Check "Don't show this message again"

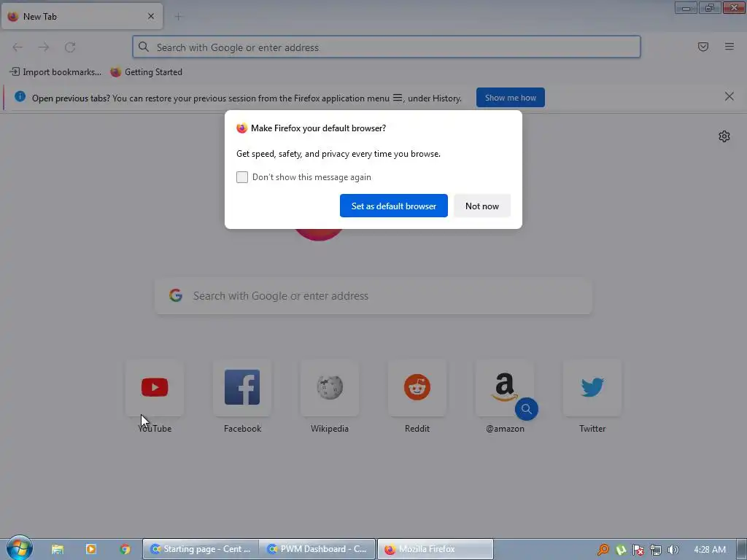pyautogui.click(x=242, y=177)
